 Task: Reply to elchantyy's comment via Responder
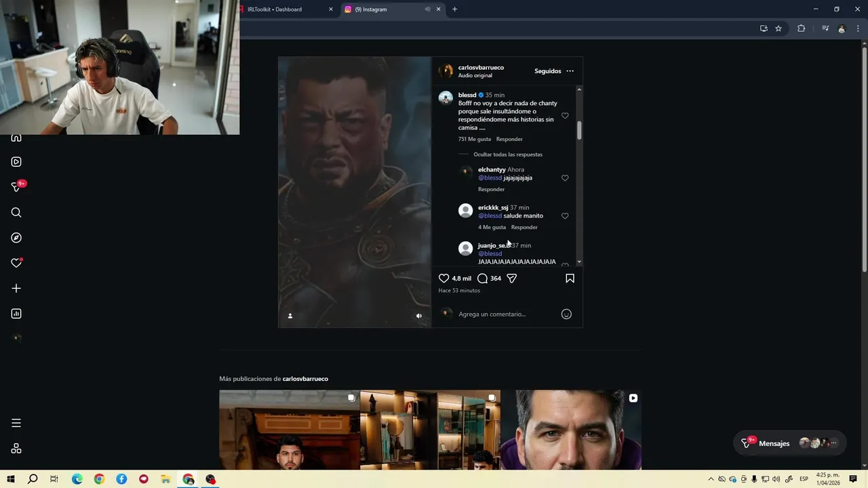click(491, 190)
